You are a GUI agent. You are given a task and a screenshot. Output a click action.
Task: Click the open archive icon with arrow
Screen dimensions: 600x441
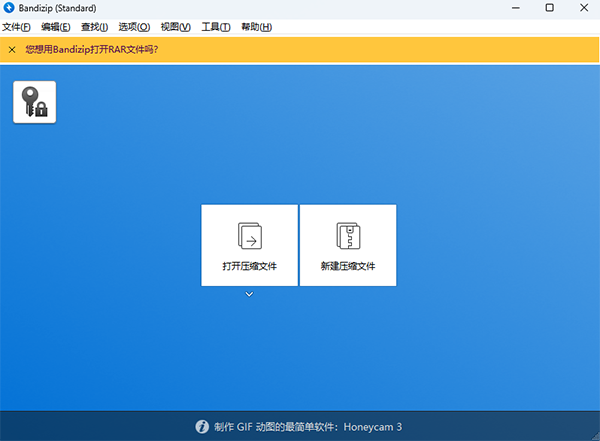click(x=250, y=236)
